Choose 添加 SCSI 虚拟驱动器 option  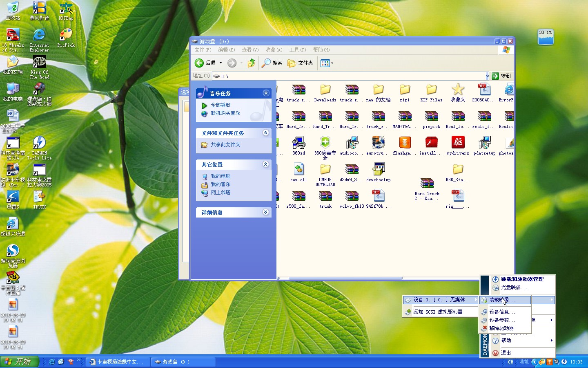click(x=437, y=312)
